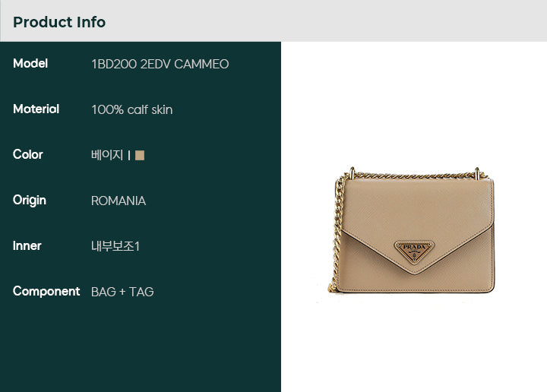Image resolution: width=547 pixels, height=392 pixels.
Task: Click the Product Info heading
Action: (59, 22)
